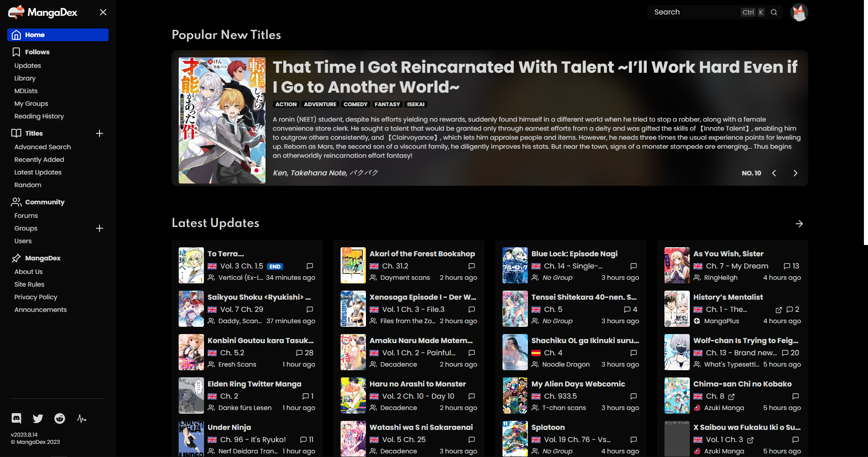Close the sidebar with the X button
The width and height of the screenshot is (868, 457).
tap(103, 12)
